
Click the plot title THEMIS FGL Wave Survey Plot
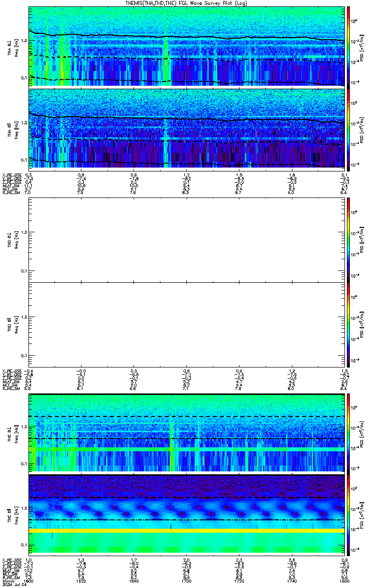[x=186, y=3]
